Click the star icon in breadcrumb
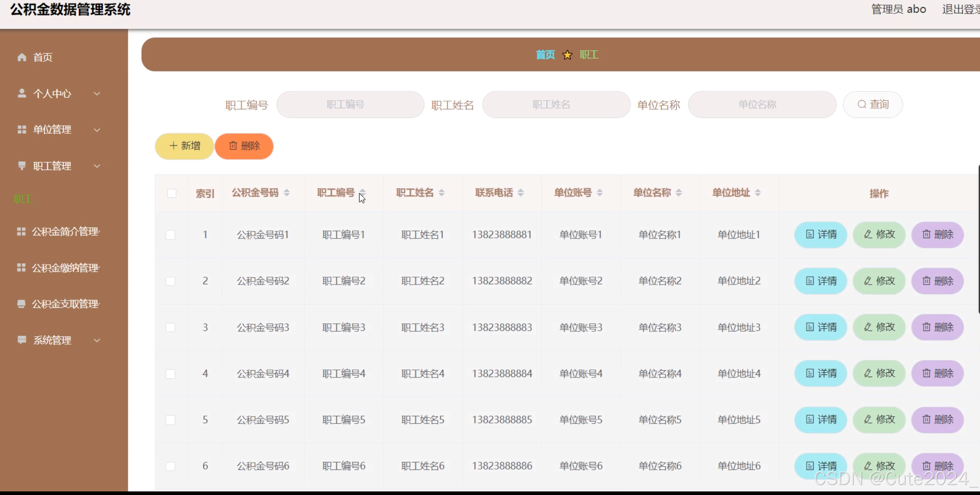The width and height of the screenshot is (980, 495). 567,55
